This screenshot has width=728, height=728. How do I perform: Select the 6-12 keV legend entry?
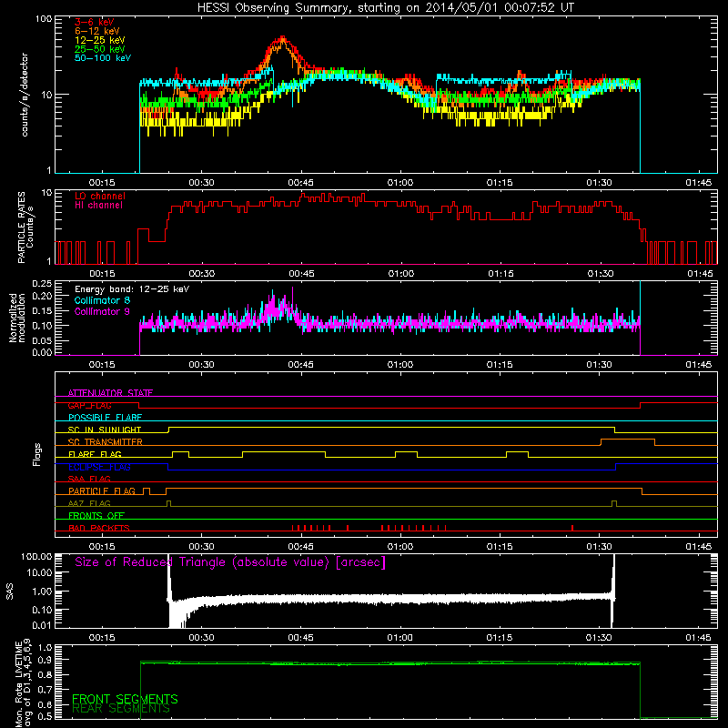coord(97,31)
